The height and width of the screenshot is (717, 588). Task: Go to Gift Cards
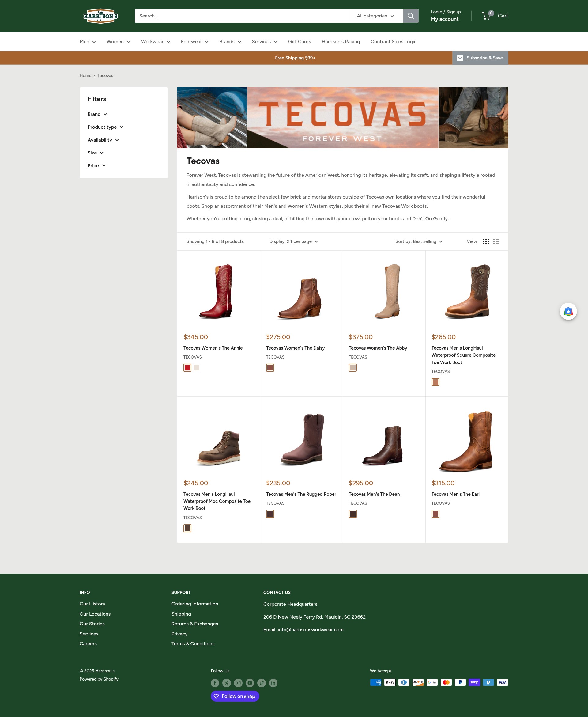point(300,42)
